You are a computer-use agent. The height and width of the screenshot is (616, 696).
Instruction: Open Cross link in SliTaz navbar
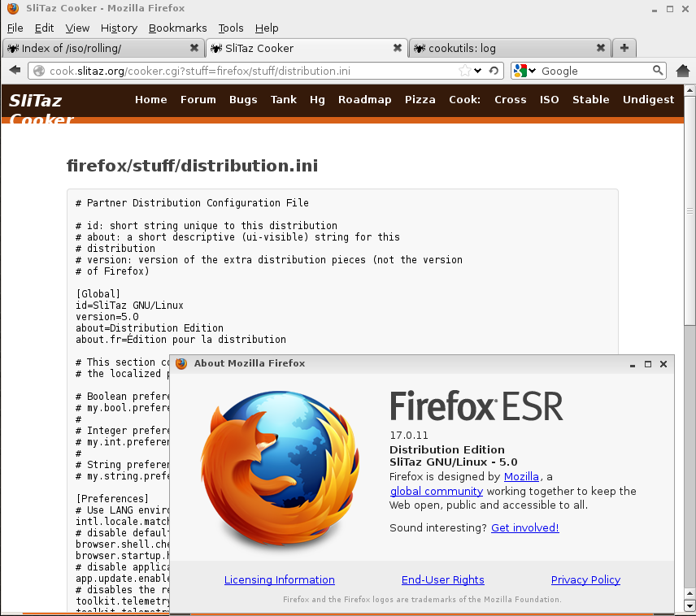511,99
